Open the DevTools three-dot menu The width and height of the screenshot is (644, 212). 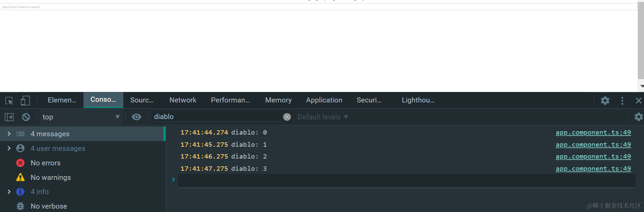[622, 100]
